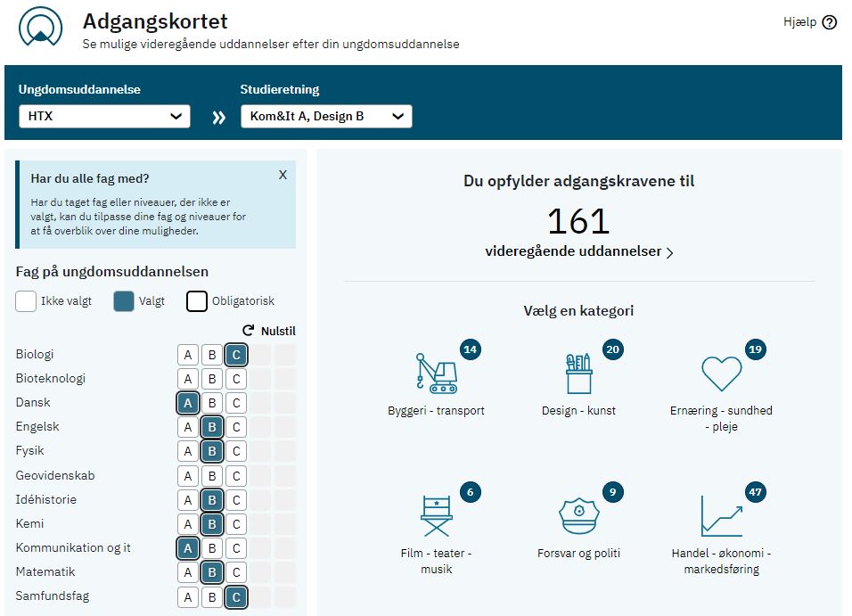This screenshot has height=616, width=852.
Task: Open the Ungdomsuddannelse HTX dropdown
Action: click(104, 117)
